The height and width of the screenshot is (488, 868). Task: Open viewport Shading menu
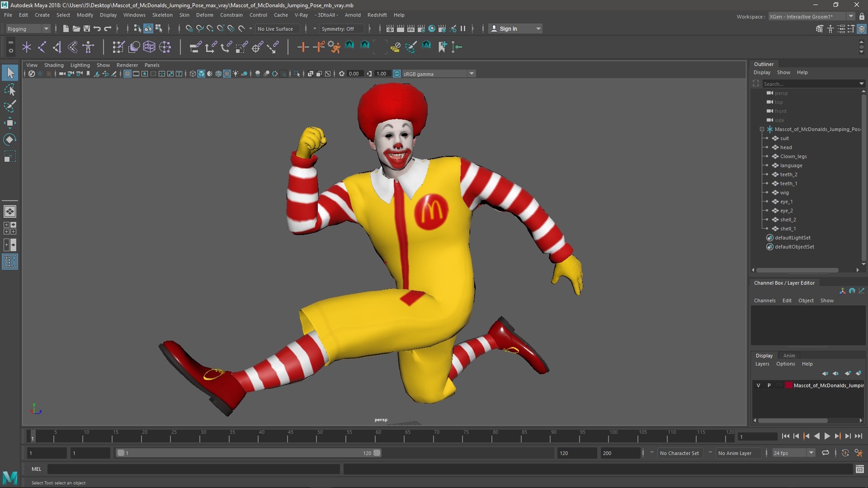point(54,65)
